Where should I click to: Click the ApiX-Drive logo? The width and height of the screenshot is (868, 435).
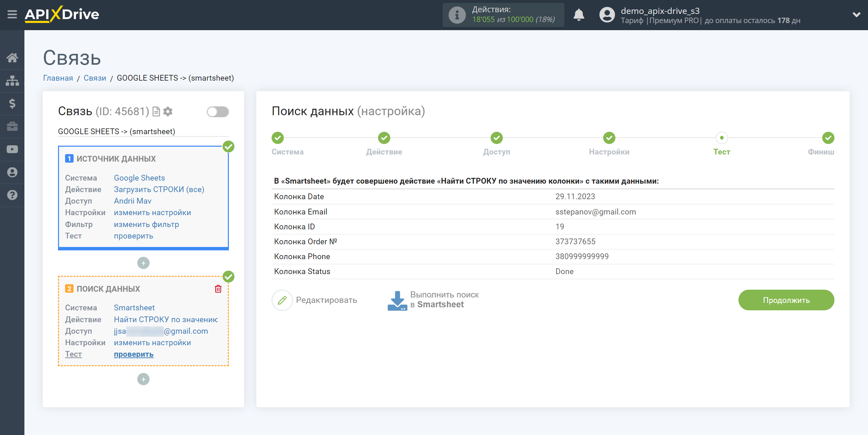click(x=62, y=15)
